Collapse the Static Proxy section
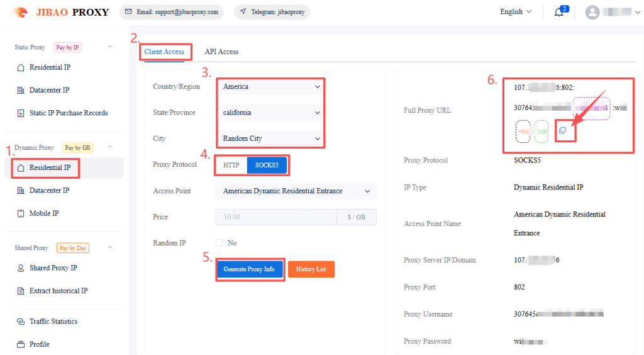This screenshot has height=355, width=644. click(x=110, y=47)
